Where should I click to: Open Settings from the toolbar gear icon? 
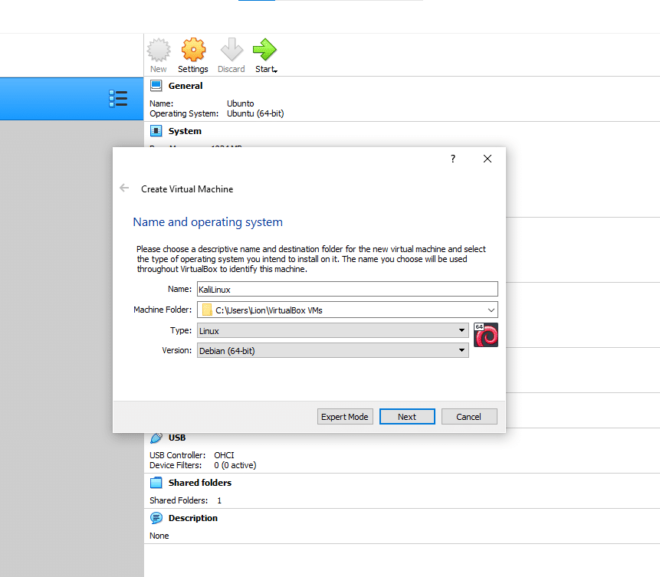click(193, 50)
